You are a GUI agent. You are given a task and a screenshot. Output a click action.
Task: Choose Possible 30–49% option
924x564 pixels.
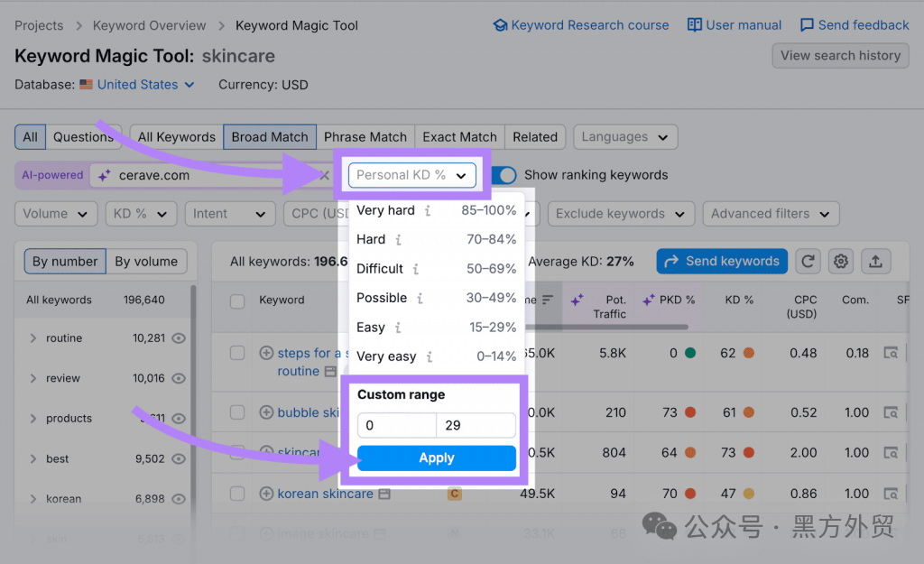pos(436,298)
